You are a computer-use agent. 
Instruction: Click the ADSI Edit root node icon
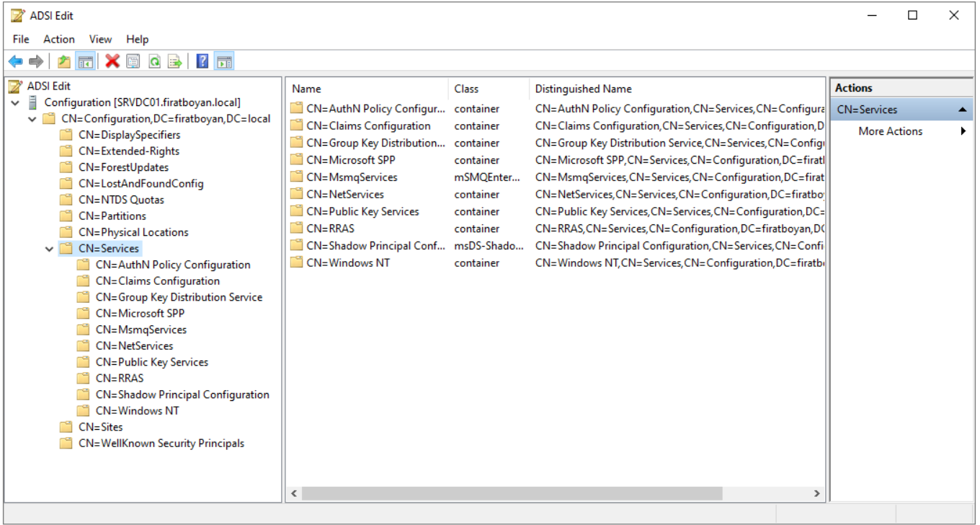pos(15,87)
